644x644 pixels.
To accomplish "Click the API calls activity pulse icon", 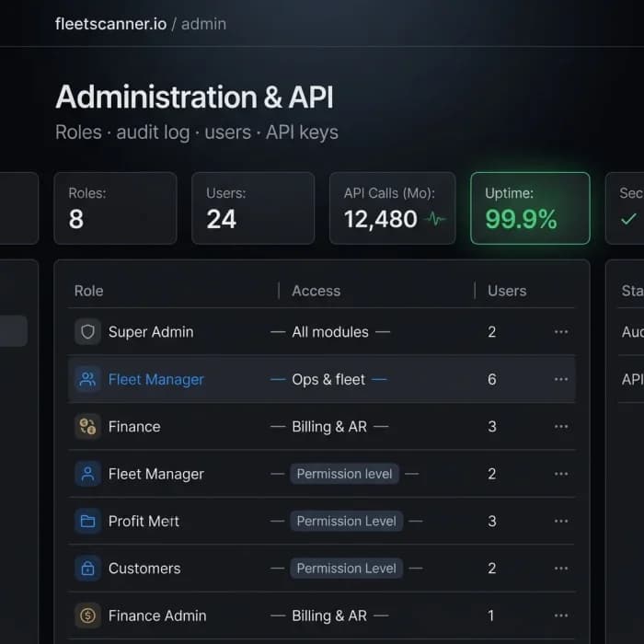I will coord(436,219).
